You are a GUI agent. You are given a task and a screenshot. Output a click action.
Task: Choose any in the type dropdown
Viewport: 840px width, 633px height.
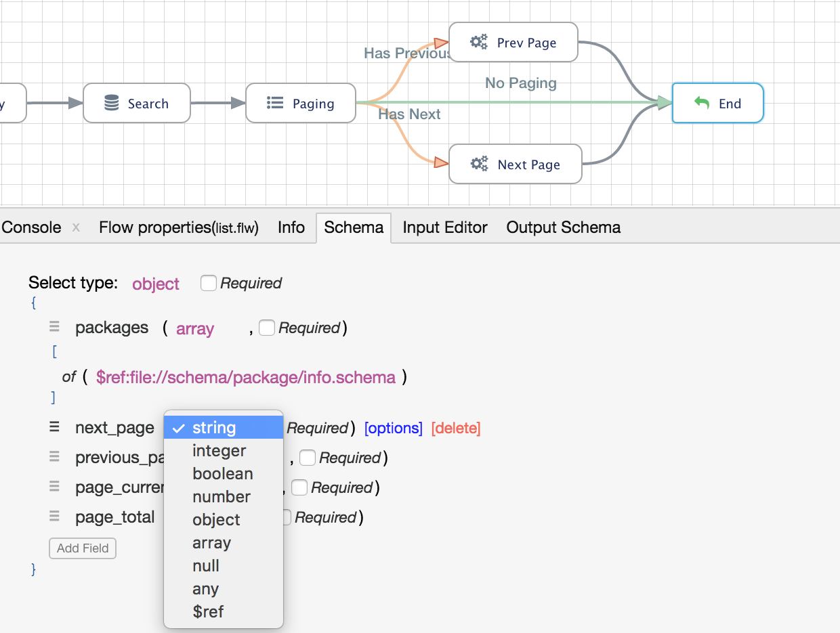(224, 589)
